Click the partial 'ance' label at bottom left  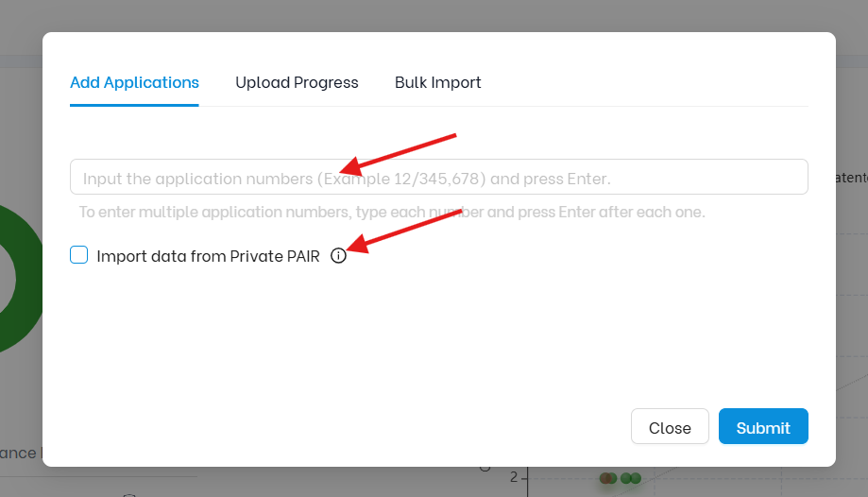click(x=20, y=453)
